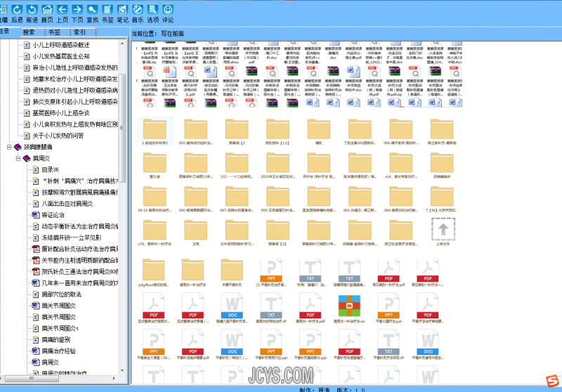
Task: Click the 评论 (Comments) smiley icon
Action: click(169, 10)
